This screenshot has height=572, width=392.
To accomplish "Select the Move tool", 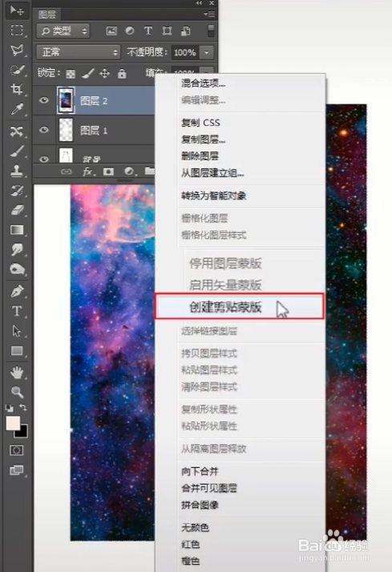I will click(17, 10).
